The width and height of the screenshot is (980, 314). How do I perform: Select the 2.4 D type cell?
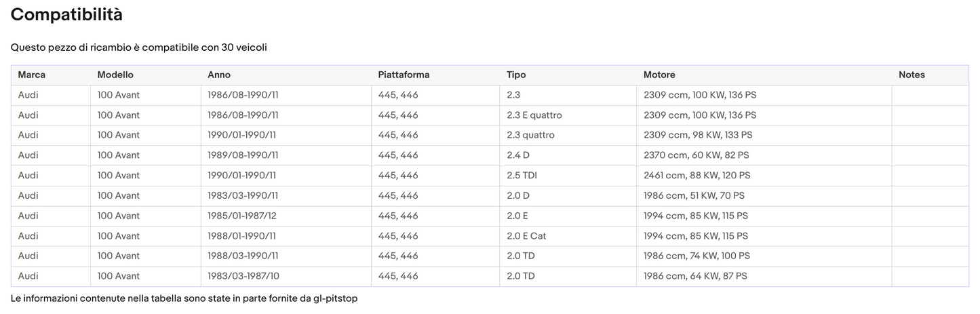[x=517, y=155]
